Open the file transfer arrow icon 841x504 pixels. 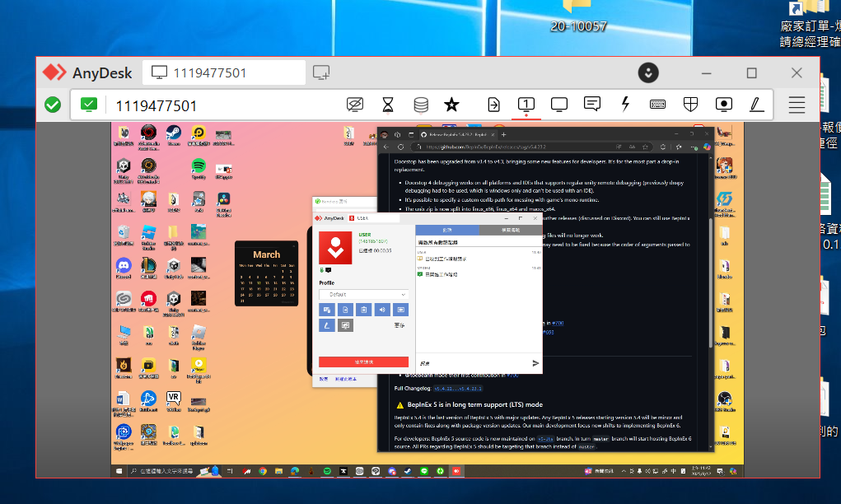493,105
